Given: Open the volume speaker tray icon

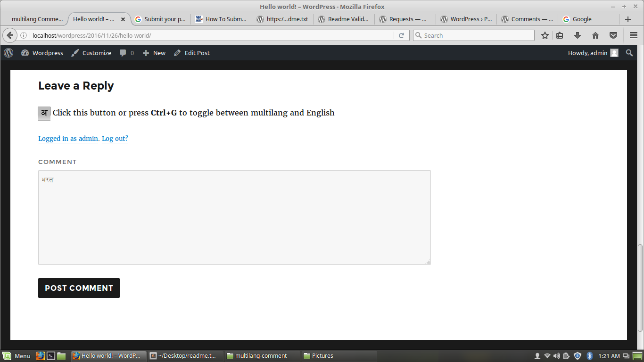Looking at the screenshot, I should (557, 356).
